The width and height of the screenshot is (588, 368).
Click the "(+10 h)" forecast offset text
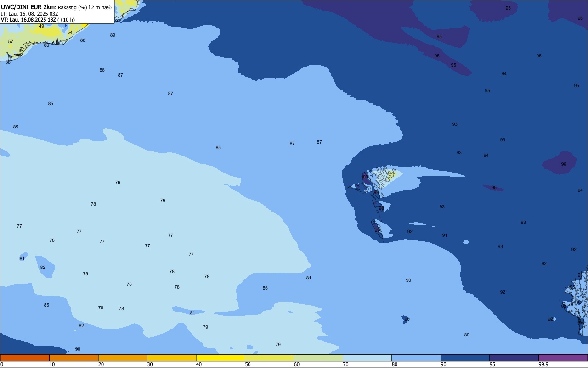[x=66, y=20]
